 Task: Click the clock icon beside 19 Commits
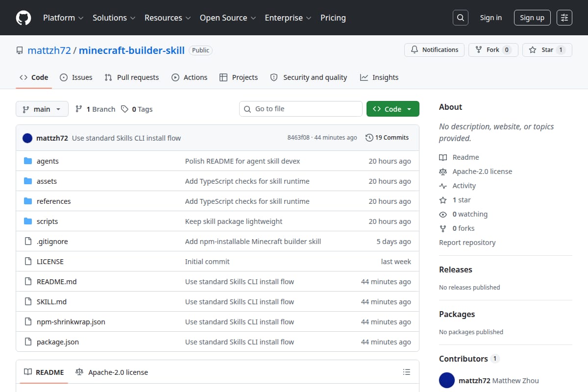[x=369, y=138]
